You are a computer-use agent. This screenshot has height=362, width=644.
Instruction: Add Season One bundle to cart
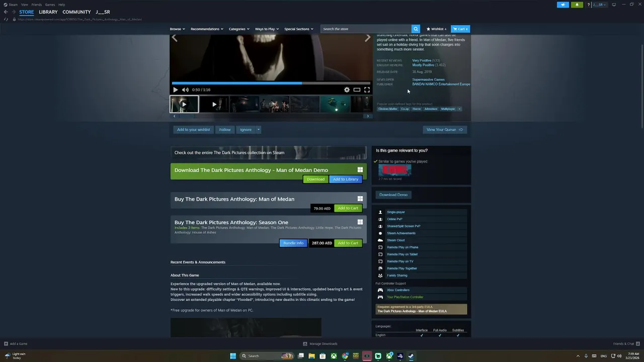(x=348, y=243)
